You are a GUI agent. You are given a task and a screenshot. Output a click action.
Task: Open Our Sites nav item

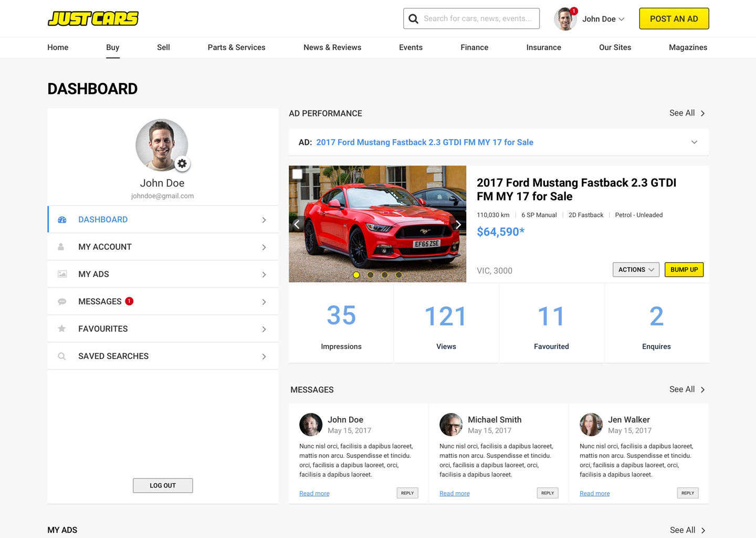pyautogui.click(x=615, y=47)
